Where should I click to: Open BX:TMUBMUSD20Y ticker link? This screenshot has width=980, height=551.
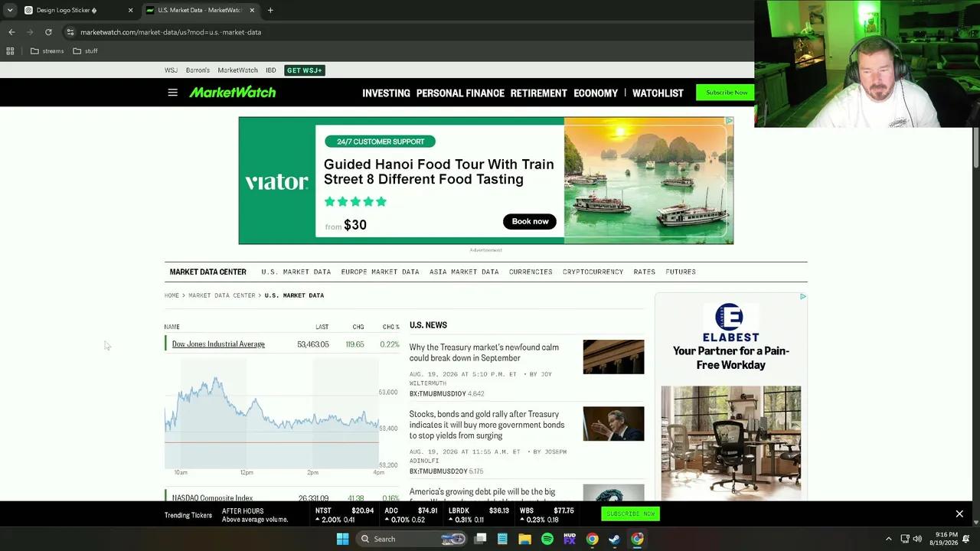(x=438, y=471)
